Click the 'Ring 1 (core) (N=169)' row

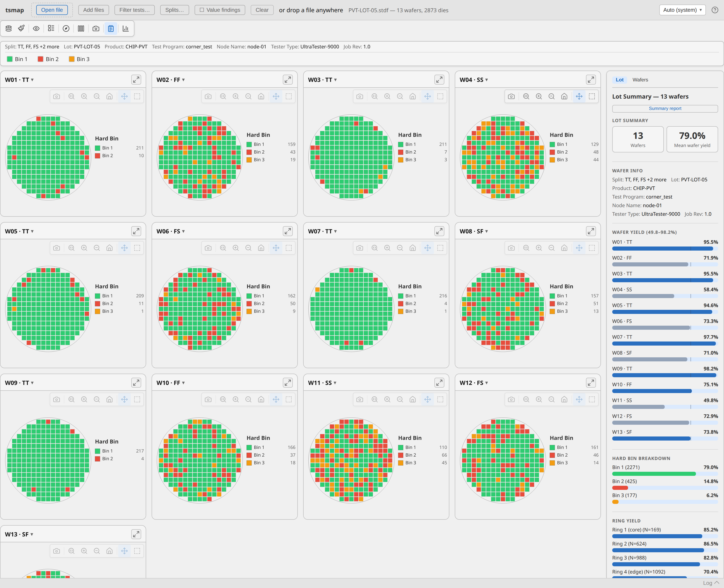coord(665,533)
